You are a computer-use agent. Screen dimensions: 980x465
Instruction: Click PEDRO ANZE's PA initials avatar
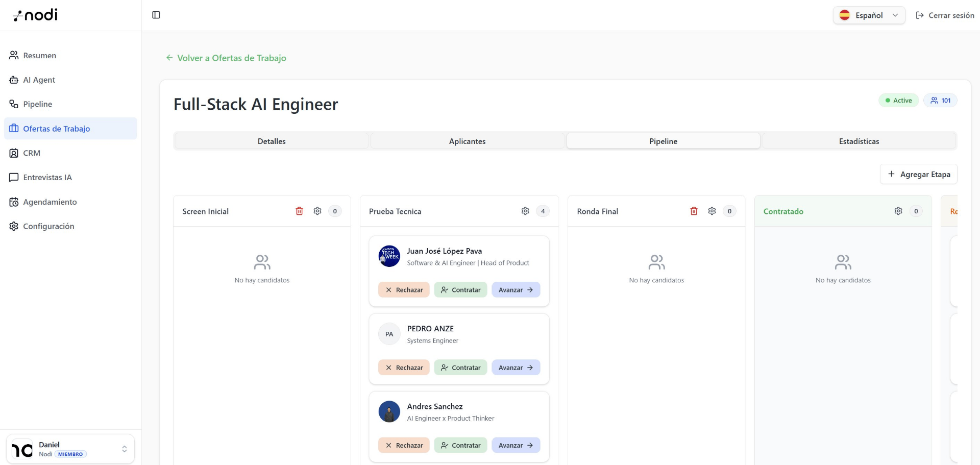pos(389,334)
